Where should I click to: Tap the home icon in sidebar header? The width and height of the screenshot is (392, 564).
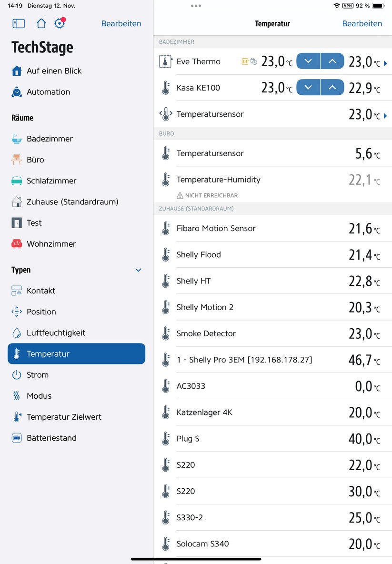[41, 23]
